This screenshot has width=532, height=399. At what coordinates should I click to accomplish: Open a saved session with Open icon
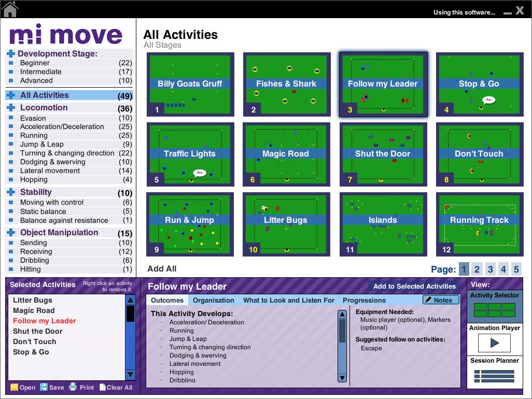[x=23, y=387]
